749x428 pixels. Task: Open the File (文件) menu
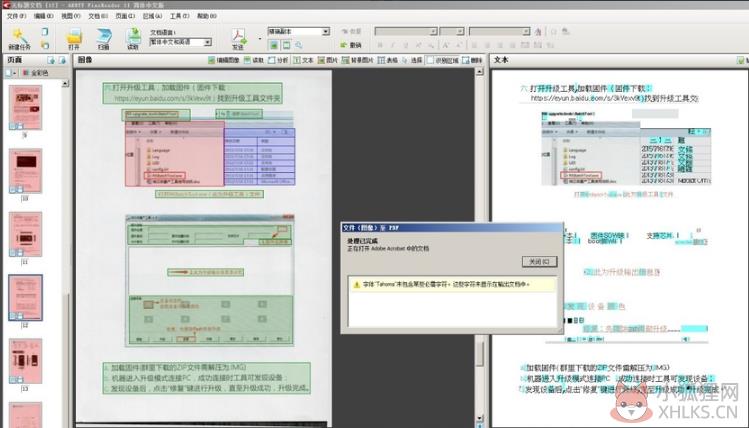(x=16, y=16)
